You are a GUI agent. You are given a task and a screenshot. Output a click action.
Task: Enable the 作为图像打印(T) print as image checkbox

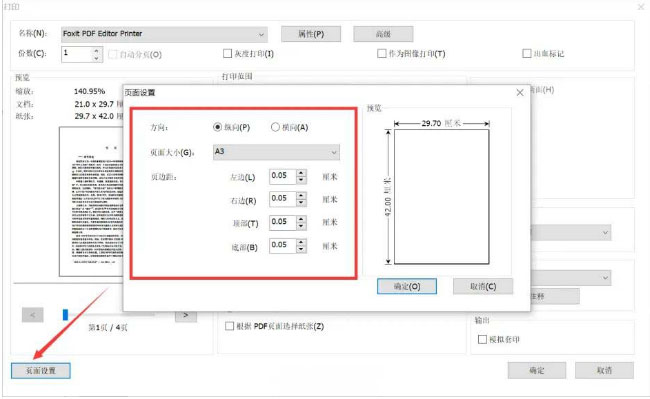coord(381,53)
